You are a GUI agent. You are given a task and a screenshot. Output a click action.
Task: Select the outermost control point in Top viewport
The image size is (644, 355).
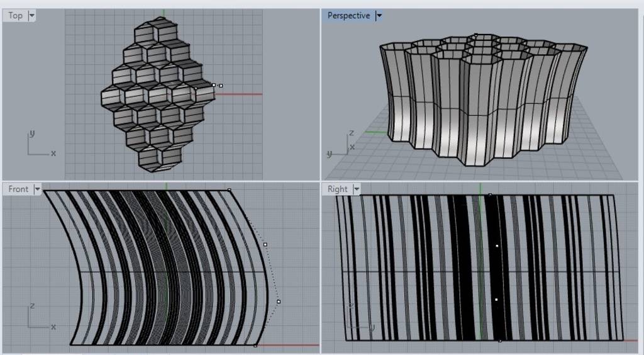point(221,86)
